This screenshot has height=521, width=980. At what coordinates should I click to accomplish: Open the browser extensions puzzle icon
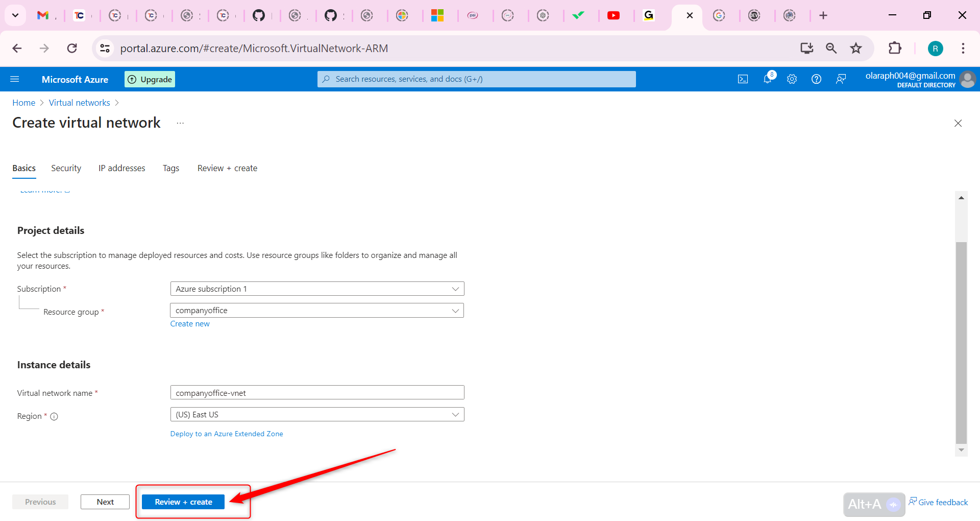[x=895, y=48]
